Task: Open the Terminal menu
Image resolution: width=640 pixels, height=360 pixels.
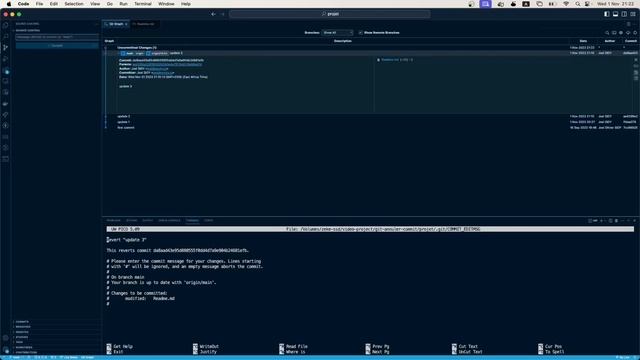Action: 143,4
